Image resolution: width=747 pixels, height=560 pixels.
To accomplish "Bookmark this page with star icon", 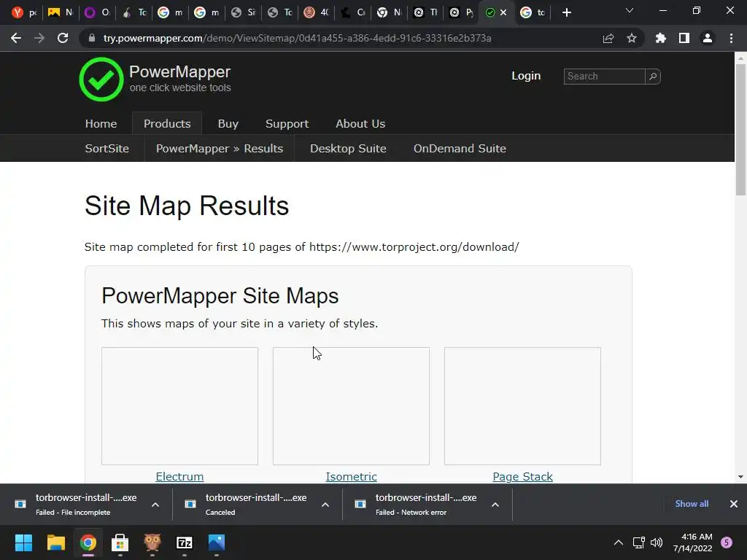I will 632,38.
